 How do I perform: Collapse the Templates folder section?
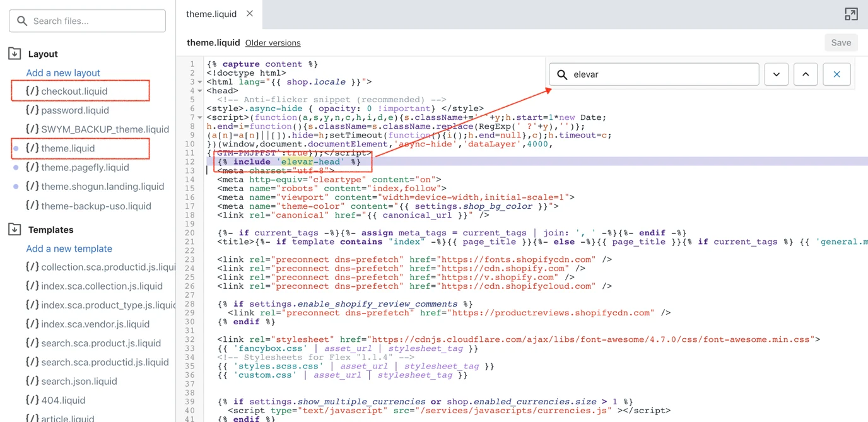coord(15,230)
